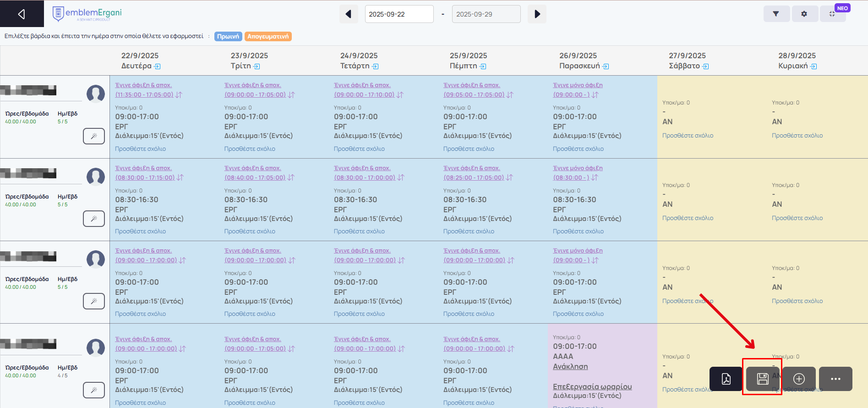This screenshot has width=868, height=408.
Task: Open the three dots more options button
Action: point(835,379)
